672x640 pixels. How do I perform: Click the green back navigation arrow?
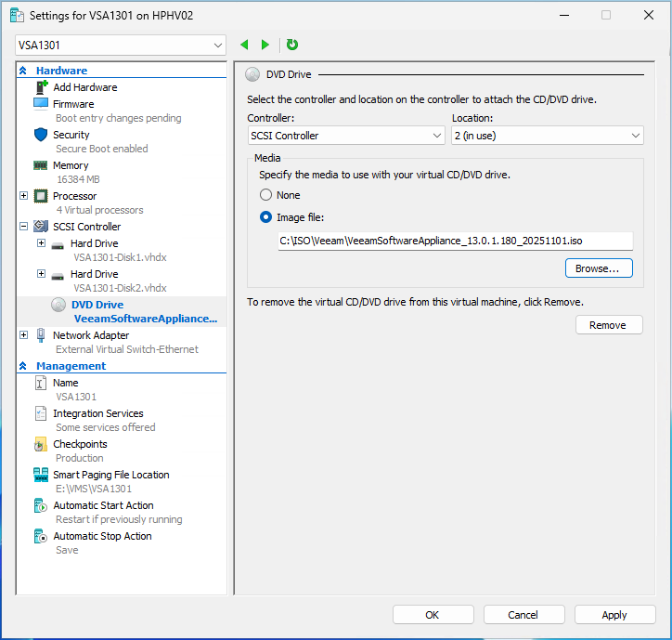pos(245,45)
